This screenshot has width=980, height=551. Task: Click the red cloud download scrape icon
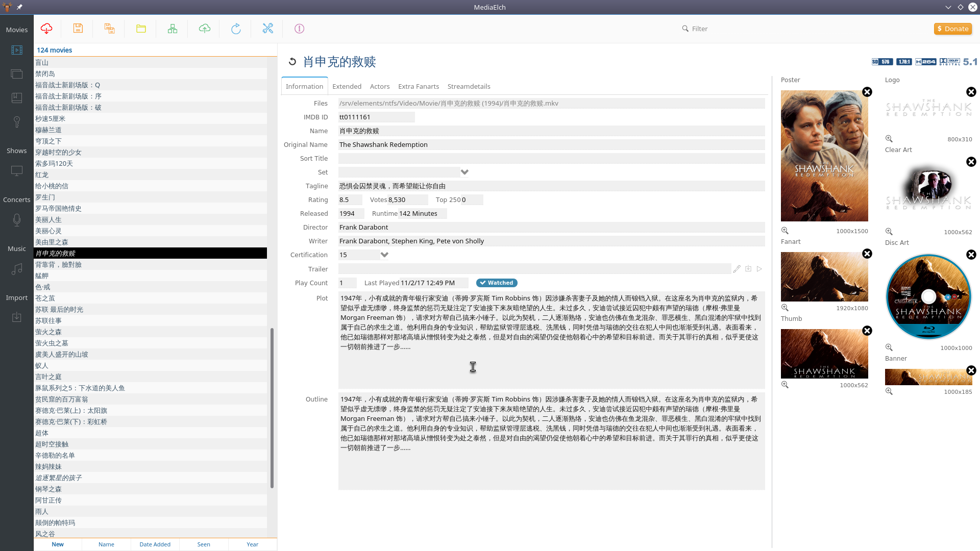click(x=46, y=29)
